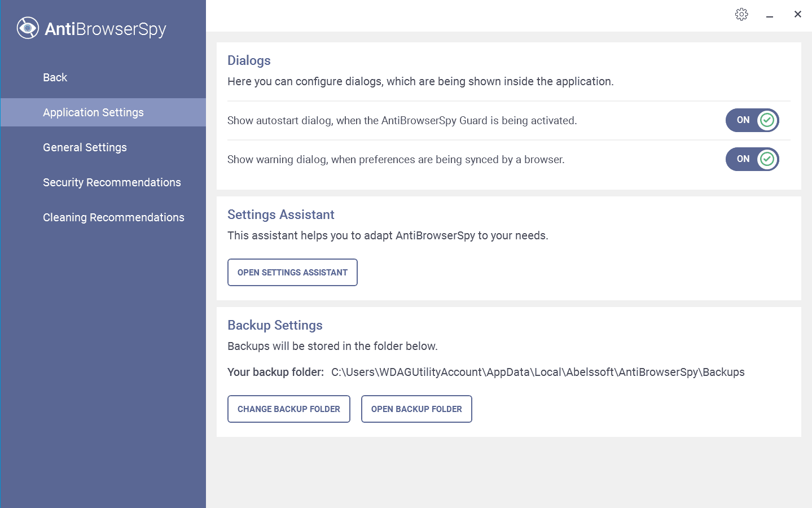The height and width of the screenshot is (508, 812).
Task: Click the backup folder path text
Action: point(537,373)
